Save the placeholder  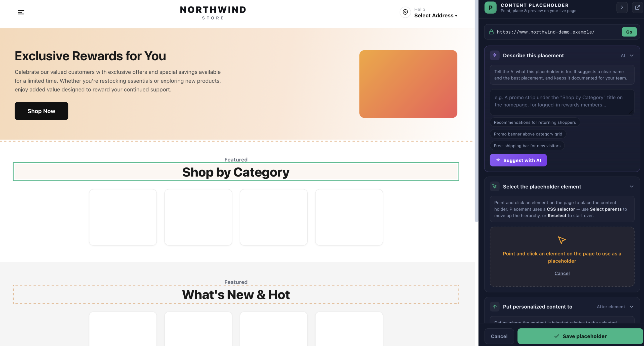580,336
